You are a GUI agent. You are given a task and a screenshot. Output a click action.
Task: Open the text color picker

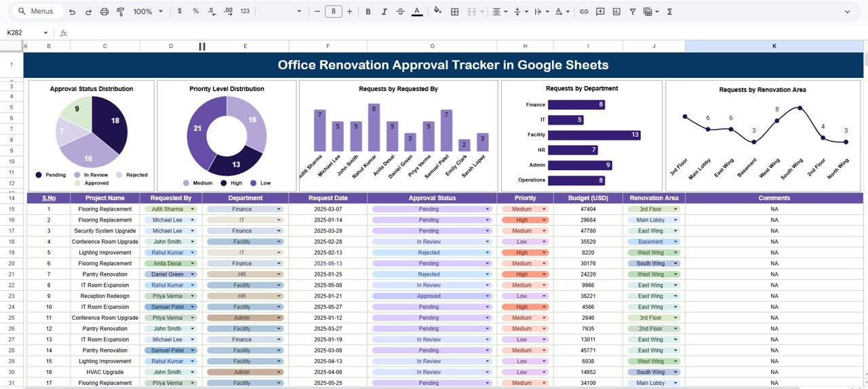click(x=417, y=12)
